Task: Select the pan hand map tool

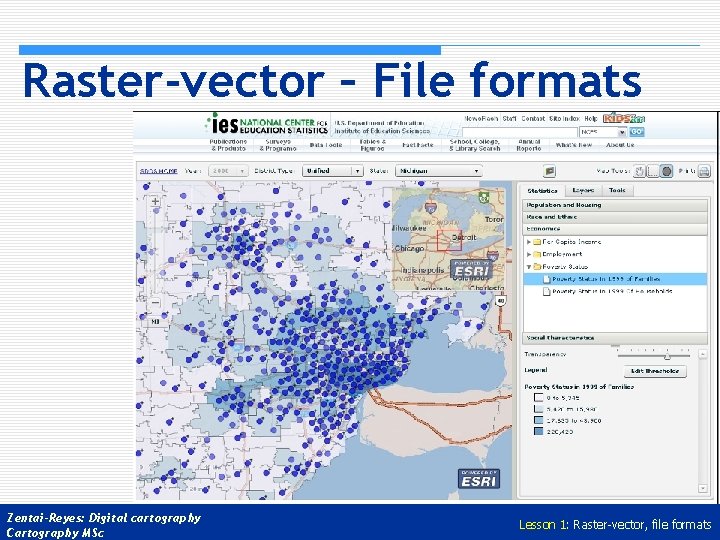Action: pyautogui.click(x=639, y=171)
